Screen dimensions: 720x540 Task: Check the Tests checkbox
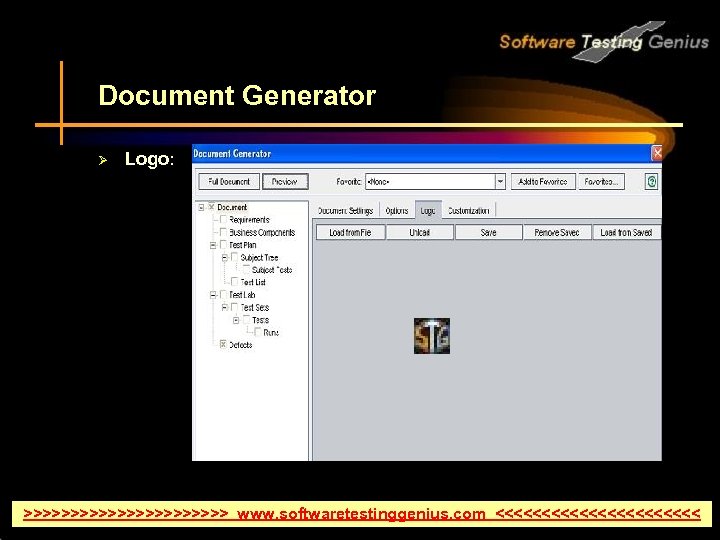point(246,320)
